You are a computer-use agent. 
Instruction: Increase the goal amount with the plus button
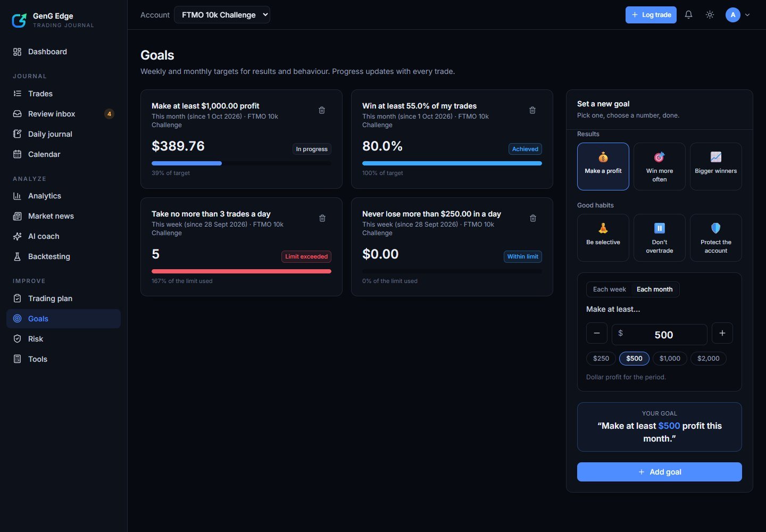pos(722,333)
